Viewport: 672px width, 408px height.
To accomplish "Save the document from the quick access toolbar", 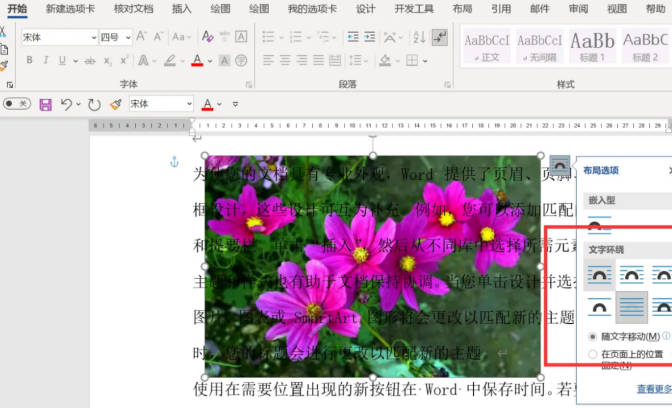I will coord(45,104).
